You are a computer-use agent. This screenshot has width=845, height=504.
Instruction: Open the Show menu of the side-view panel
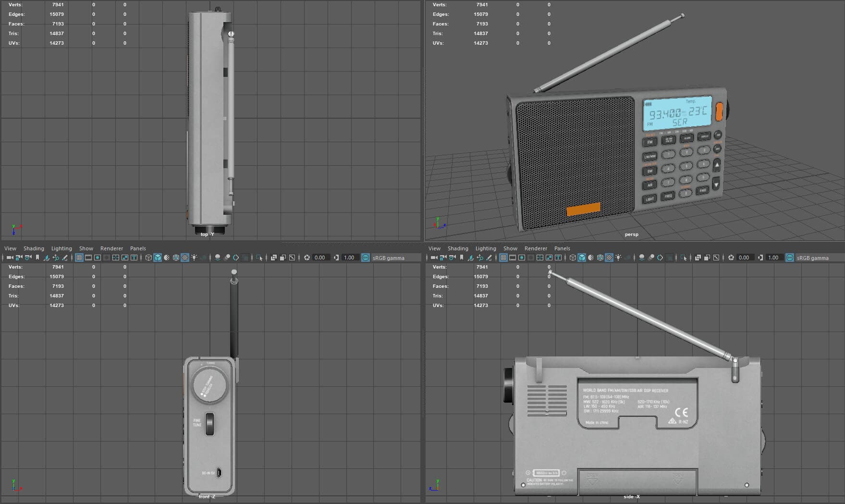point(510,248)
